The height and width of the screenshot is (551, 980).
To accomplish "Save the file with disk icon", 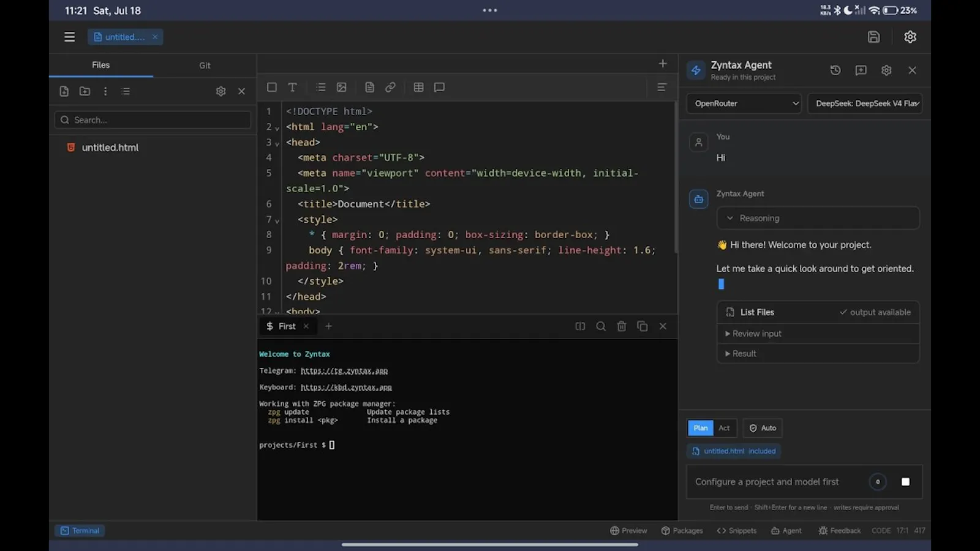I will pos(873,37).
